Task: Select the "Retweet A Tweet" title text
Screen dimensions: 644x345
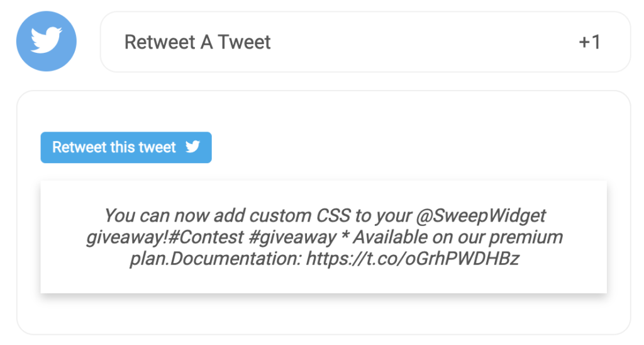Action: [x=197, y=42]
